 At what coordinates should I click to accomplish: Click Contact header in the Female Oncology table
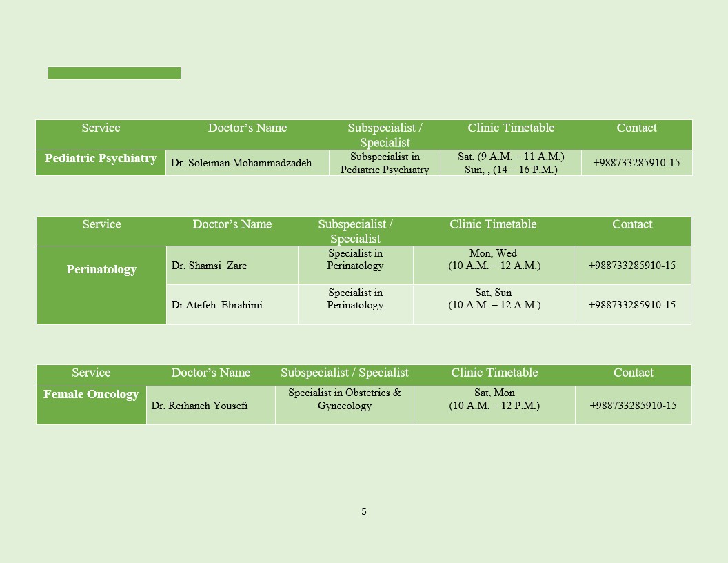pos(633,373)
